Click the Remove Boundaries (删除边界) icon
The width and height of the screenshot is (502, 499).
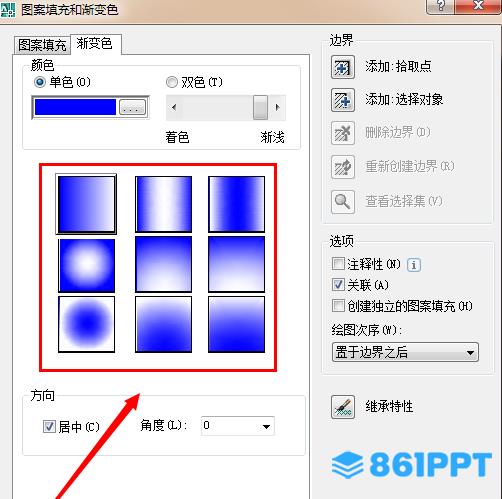click(x=343, y=133)
